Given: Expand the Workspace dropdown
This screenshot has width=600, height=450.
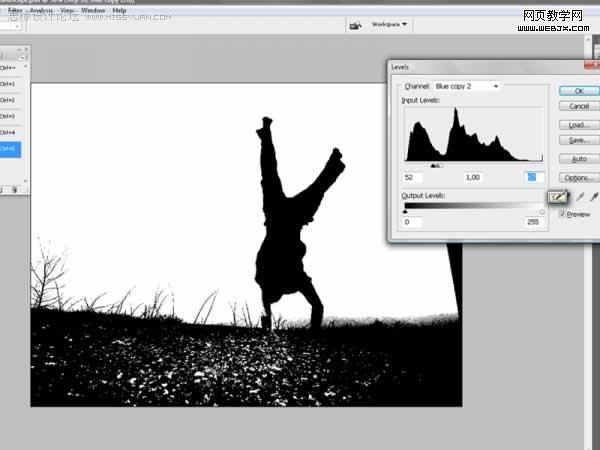Looking at the screenshot, I should click(x=389, y=24).
